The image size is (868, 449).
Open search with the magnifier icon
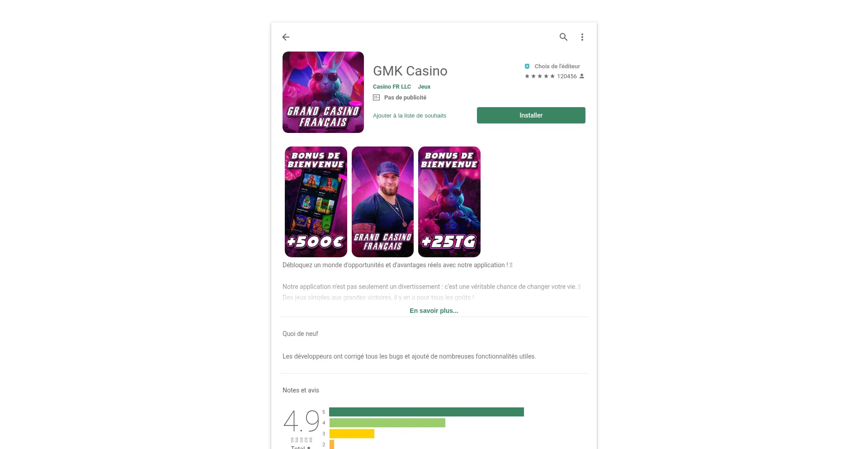(563, 37)
